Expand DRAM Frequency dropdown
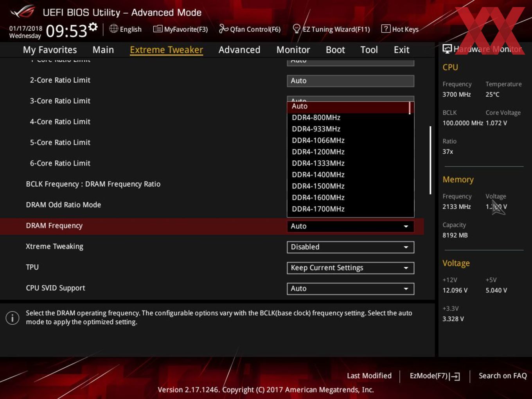Screen dimensions: 532x399 click(350, 226)
